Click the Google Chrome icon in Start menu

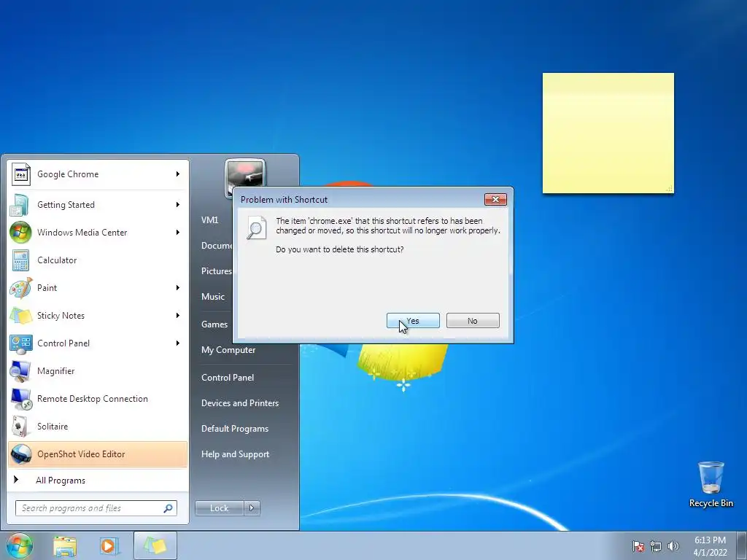pyautogui.click(x=20, y=174)
